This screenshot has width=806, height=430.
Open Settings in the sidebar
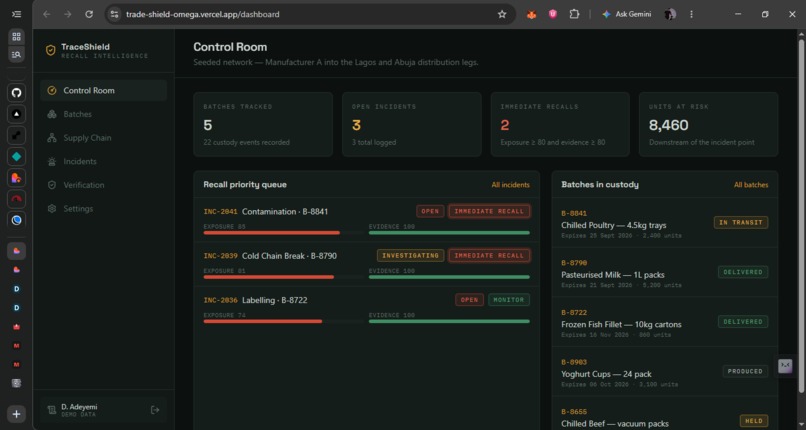click(103, 209)
